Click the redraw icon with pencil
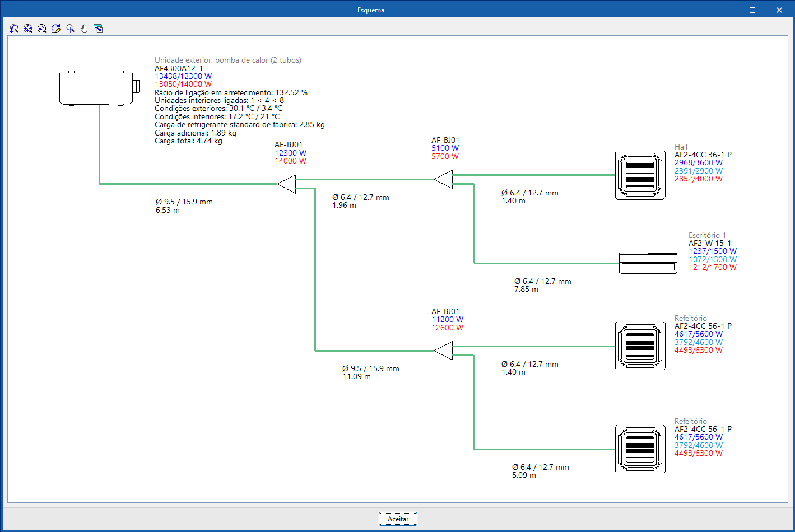The width and height of the screenshot is (795, 532). 56,29
